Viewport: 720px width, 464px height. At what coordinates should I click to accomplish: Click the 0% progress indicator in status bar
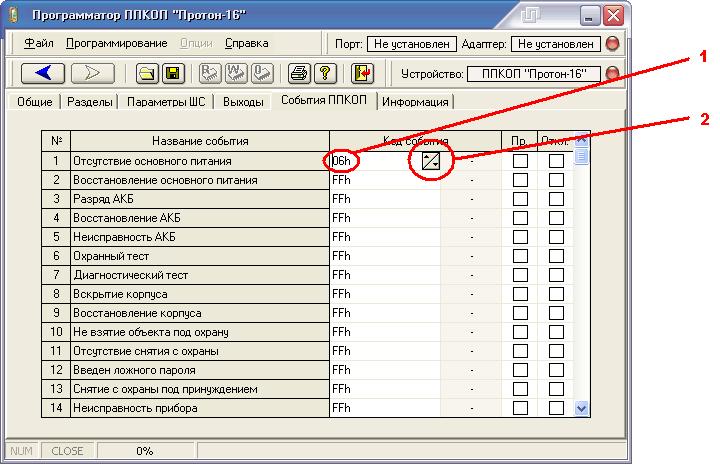click(x=145, y=451)
